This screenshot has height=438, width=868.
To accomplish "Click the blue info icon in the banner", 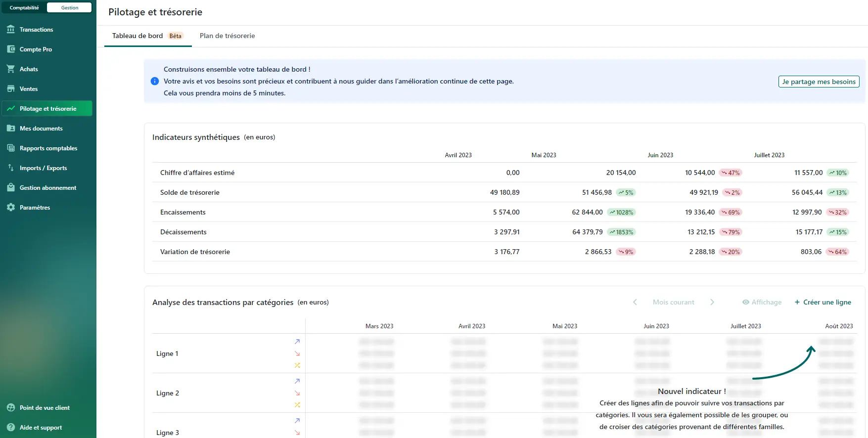I will [155, 81].
